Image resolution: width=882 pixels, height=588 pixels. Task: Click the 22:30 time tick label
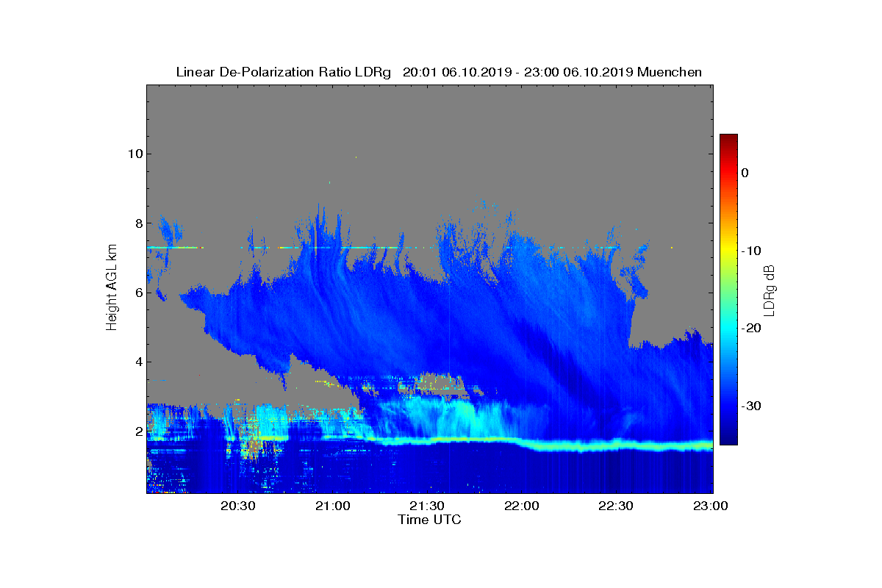pos(616,506)
